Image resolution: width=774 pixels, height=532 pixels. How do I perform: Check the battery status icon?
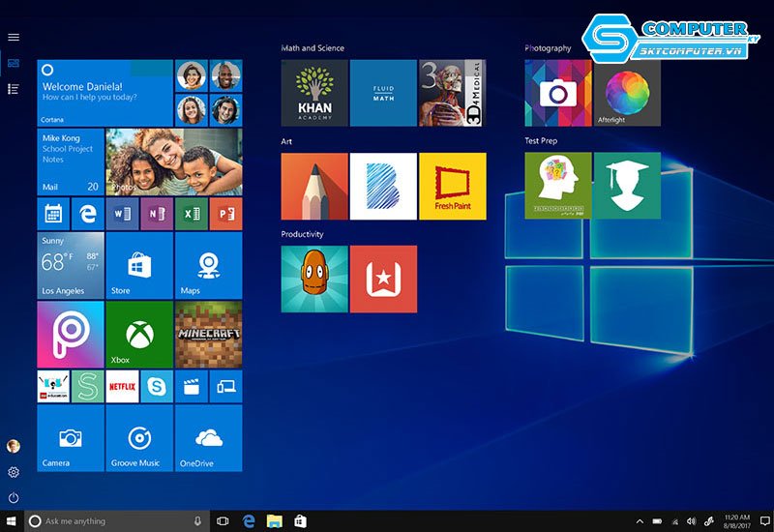point(657,521)
